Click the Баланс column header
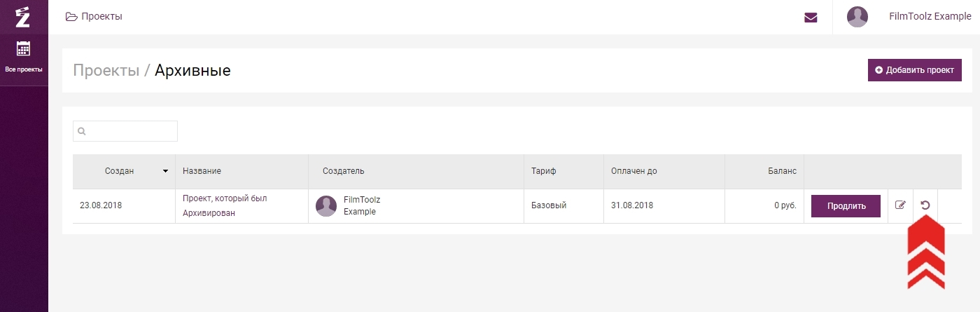Viewport: 980px width, 312px height. (x=782, y=171)
